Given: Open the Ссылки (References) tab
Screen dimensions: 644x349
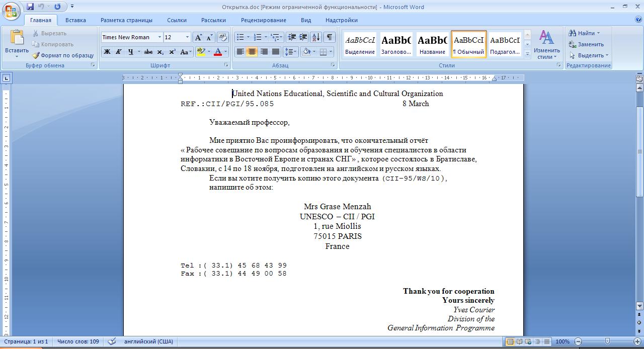Looking at the screenshot, I should click(x=177, y=20).
